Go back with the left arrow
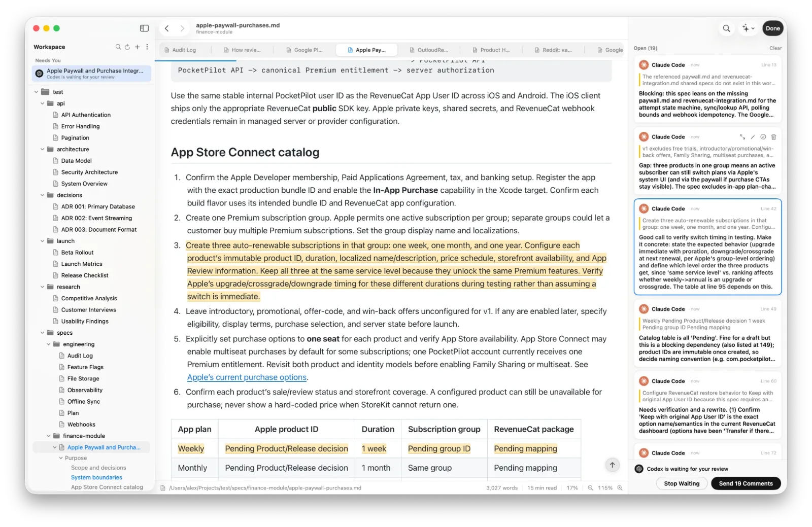 click(x=166, y=28)
